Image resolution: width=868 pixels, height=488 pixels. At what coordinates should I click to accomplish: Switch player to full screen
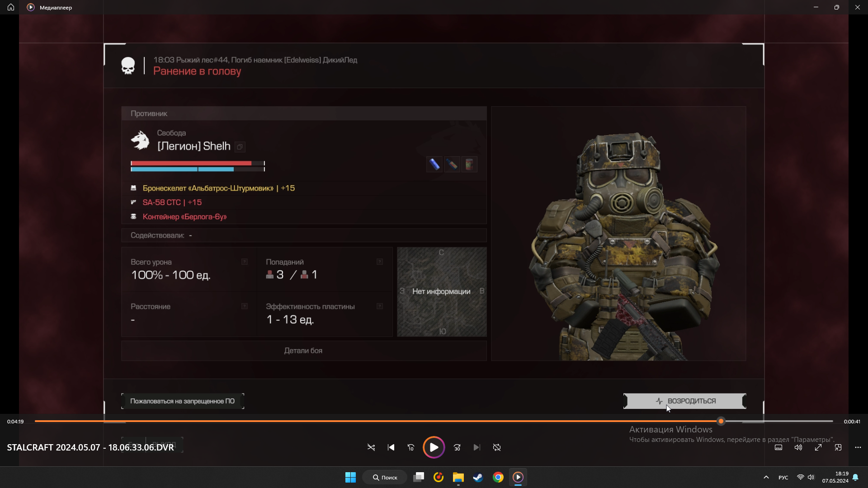(x=818, y=447)
